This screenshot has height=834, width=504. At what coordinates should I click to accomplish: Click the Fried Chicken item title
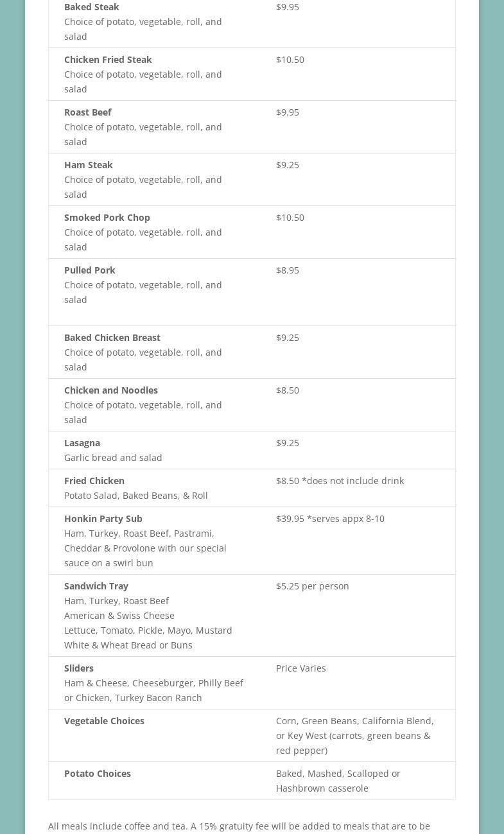(x=94, y=481)
